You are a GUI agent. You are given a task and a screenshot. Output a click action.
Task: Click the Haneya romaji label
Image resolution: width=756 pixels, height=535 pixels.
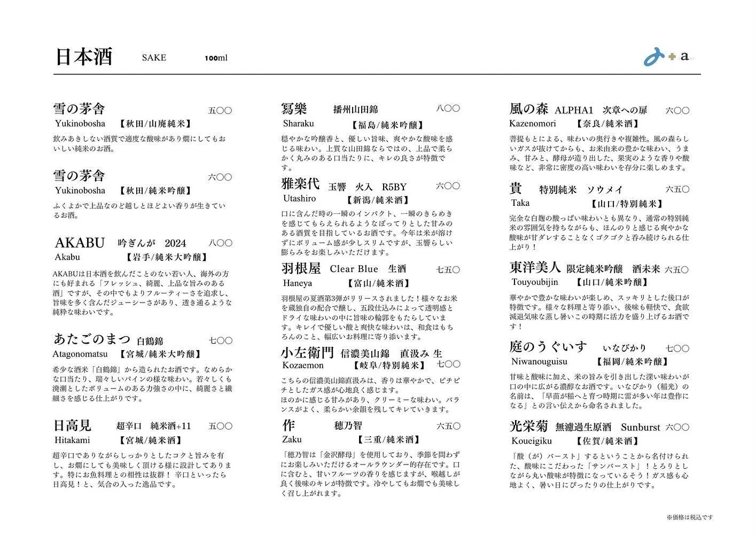click(x=297, y=283)
